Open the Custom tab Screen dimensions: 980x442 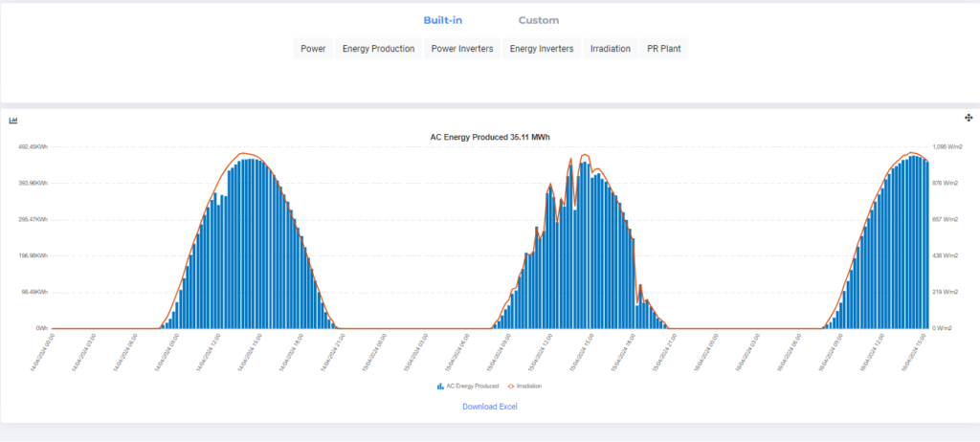pos(539,20)
